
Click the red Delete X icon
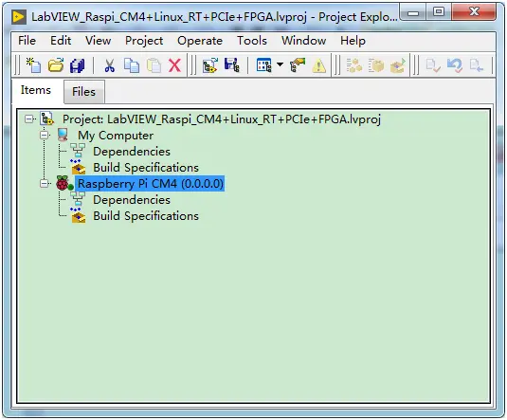[x=175, y=65]
